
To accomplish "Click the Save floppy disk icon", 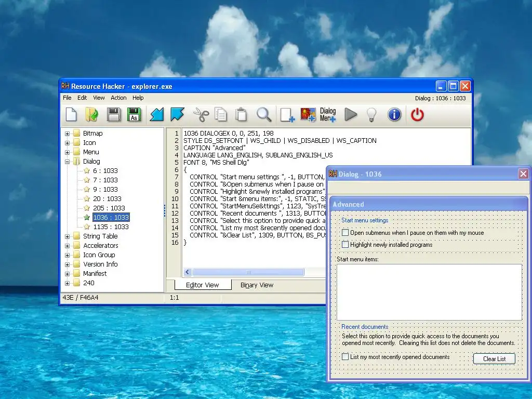I will [114, 114].
